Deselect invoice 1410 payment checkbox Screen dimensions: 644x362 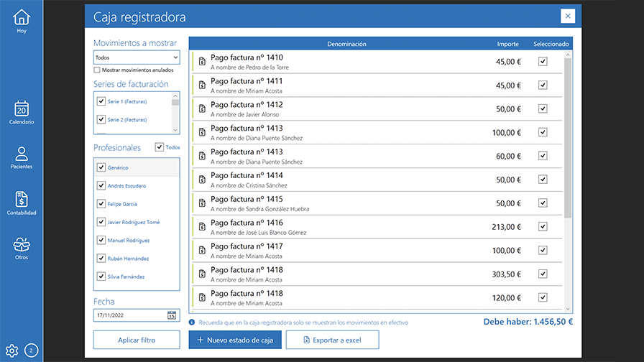tap(543, 62)
